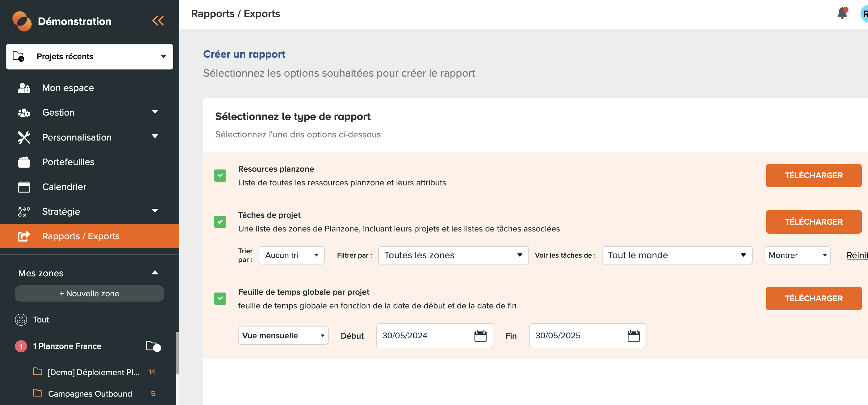This screenshot has width=868, height=405.
Task: Click the Calendrier calendar icon
Action: (24, 187)
